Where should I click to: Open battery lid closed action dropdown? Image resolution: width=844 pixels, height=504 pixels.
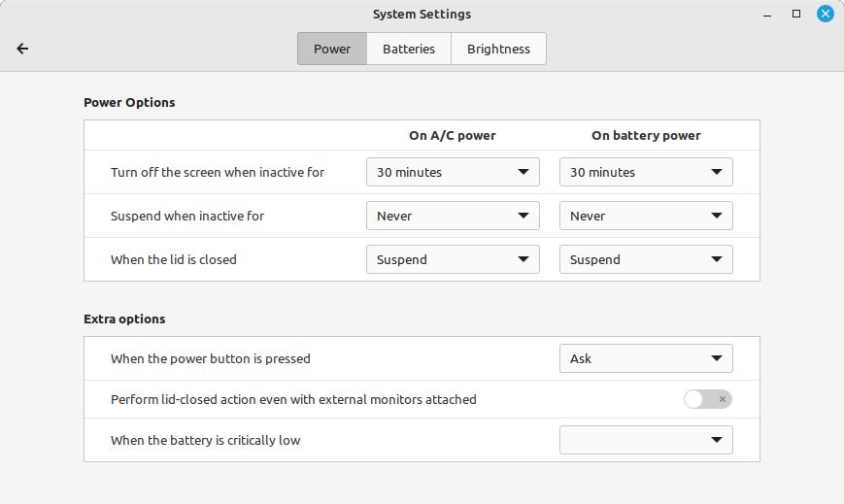click(x=646, y=259)
